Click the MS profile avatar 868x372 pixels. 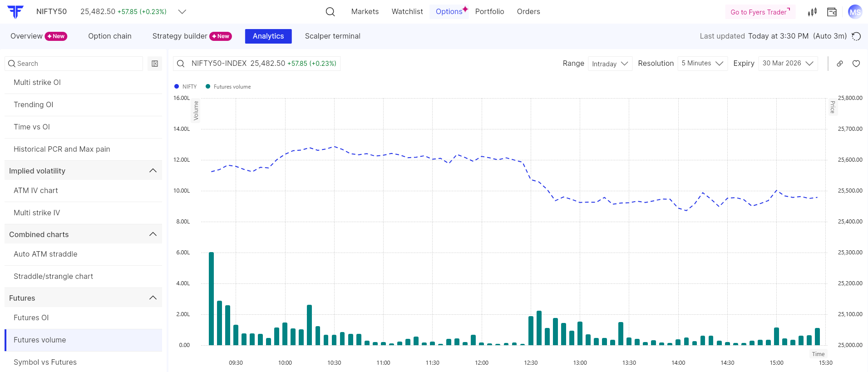pos(855,12)
